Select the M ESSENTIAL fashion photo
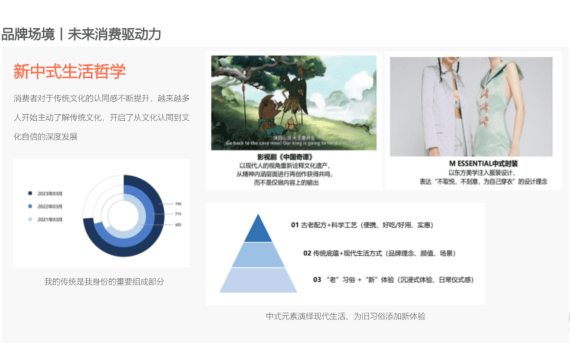The width and height of the screenshot is (570, 360). pyautogui.click(x=471, y=107)
